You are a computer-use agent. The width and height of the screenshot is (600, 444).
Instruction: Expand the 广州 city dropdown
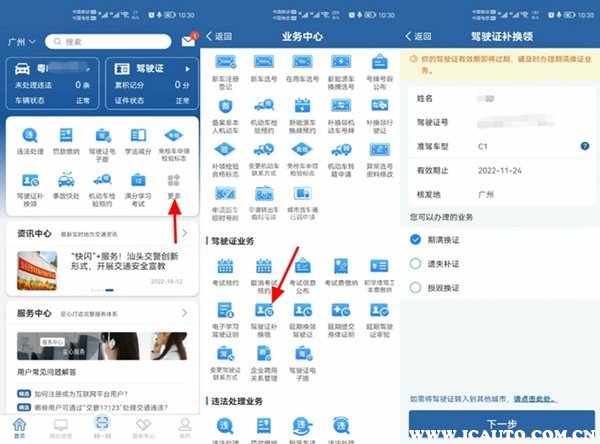point(20,42)
